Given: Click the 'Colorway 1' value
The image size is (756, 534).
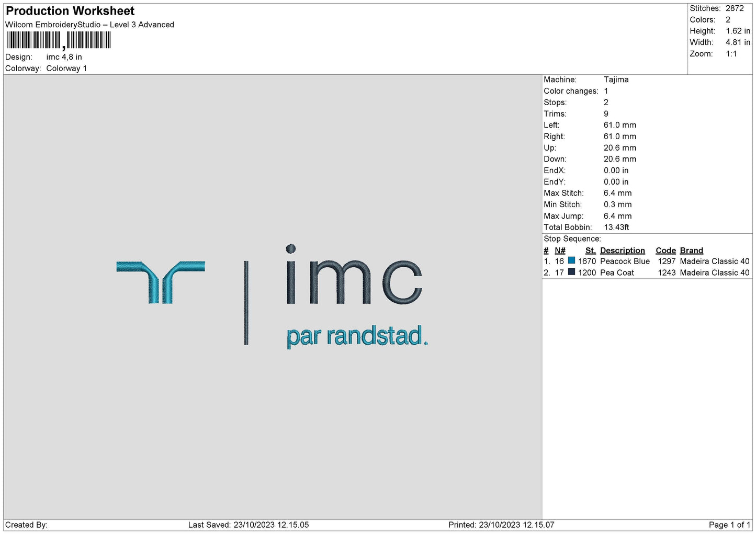Looking at the screenshot, I should tap(66, 69).
